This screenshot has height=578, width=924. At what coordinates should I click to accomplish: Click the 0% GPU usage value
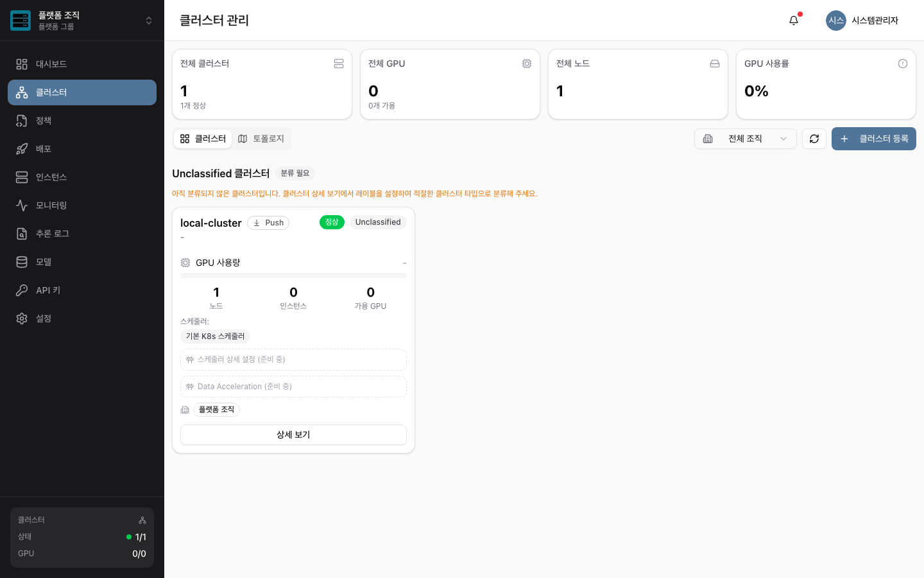[757, 91]
